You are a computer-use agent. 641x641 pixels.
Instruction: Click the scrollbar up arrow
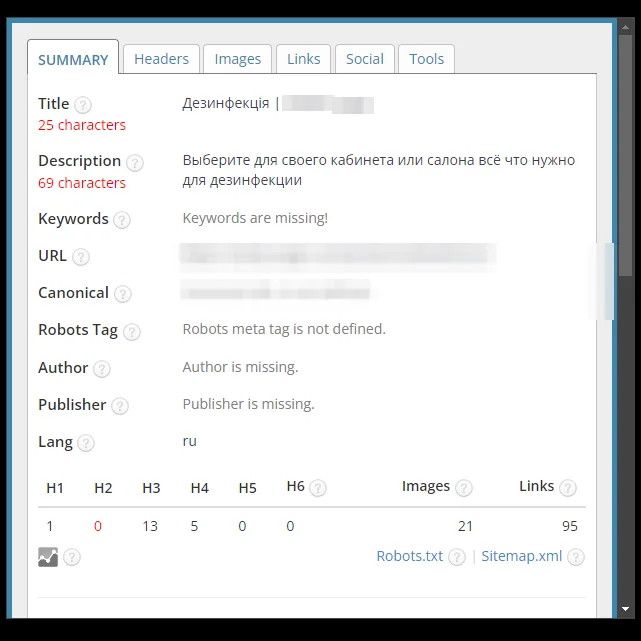pyautogui.click(x=625, y=27)
